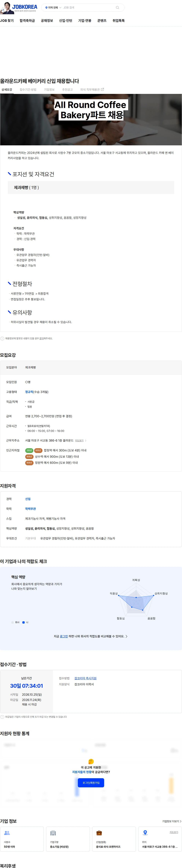Open the 외식 직무채용관 external link
This screenshot has width=182, height=868.
pyautogui.click(x=92, y=90)
